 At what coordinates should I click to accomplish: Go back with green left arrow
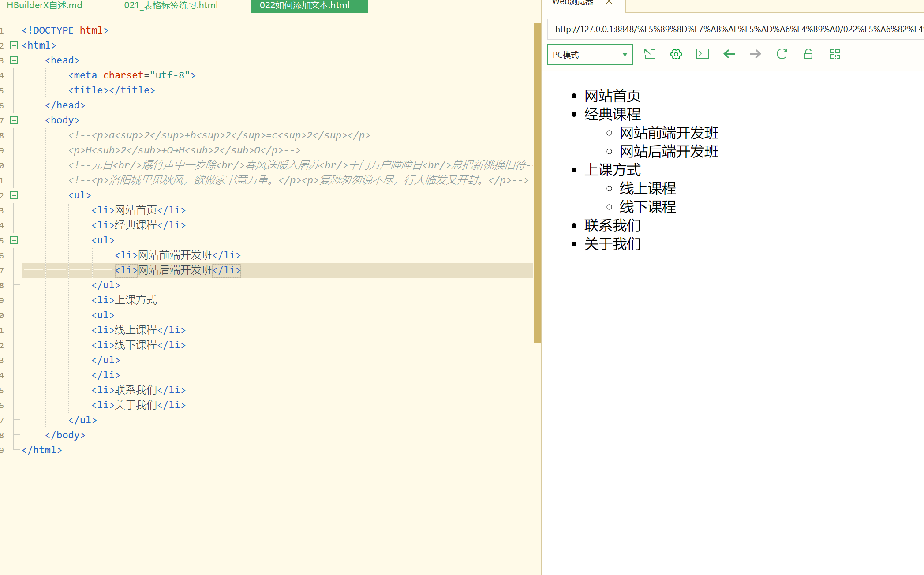[x=729, y=54]
